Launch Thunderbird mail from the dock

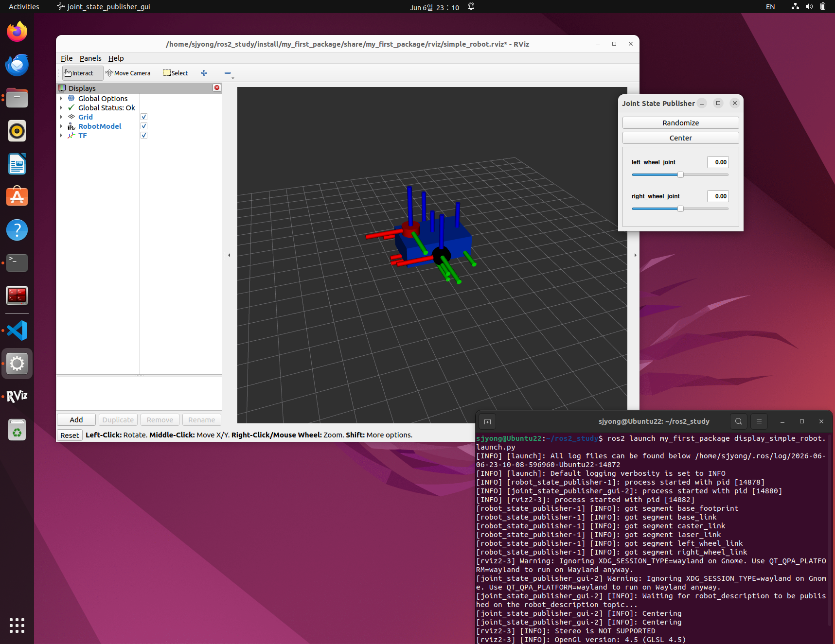(x=17, y=65)
